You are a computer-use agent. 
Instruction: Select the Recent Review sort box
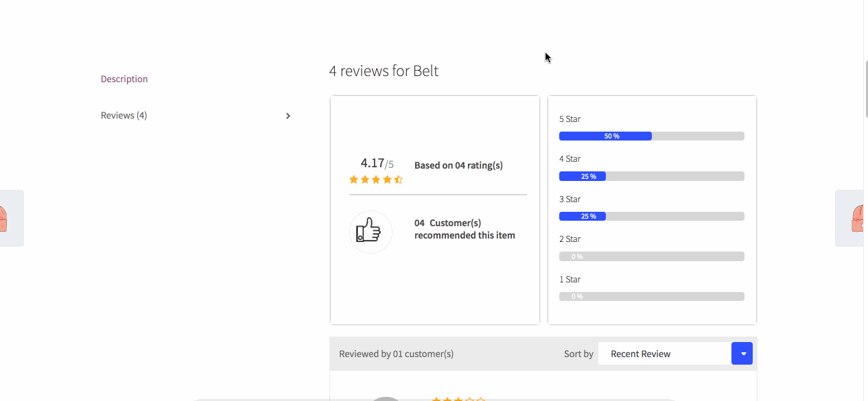click(664, 354)
